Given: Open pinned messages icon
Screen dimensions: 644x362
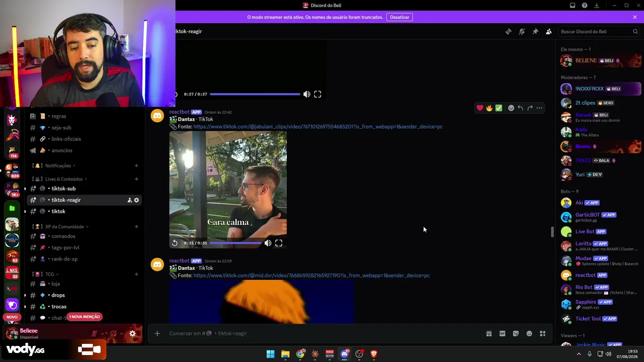Looking at the screenshot, I should pyautogui.click(x=535, y=31).
